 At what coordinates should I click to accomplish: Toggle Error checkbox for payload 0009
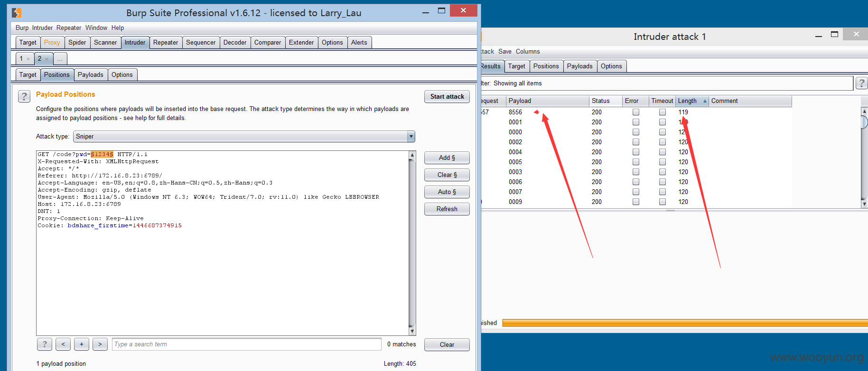636,202
